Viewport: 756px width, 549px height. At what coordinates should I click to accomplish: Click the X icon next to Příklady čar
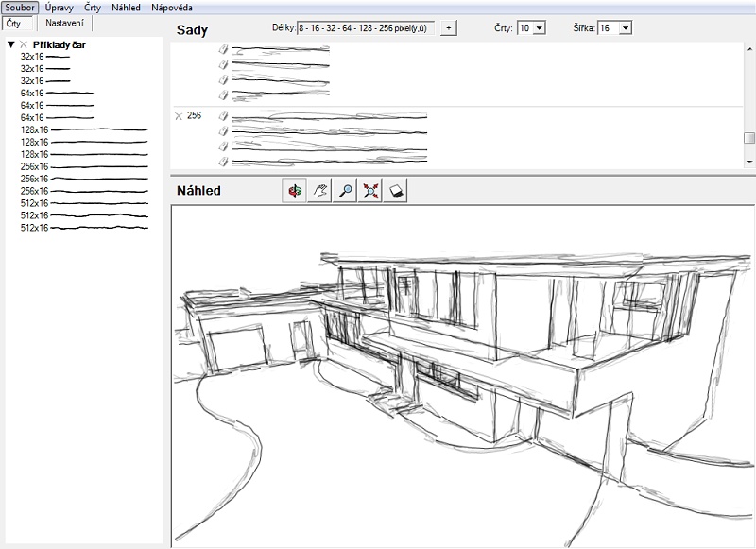pos(24,44)
